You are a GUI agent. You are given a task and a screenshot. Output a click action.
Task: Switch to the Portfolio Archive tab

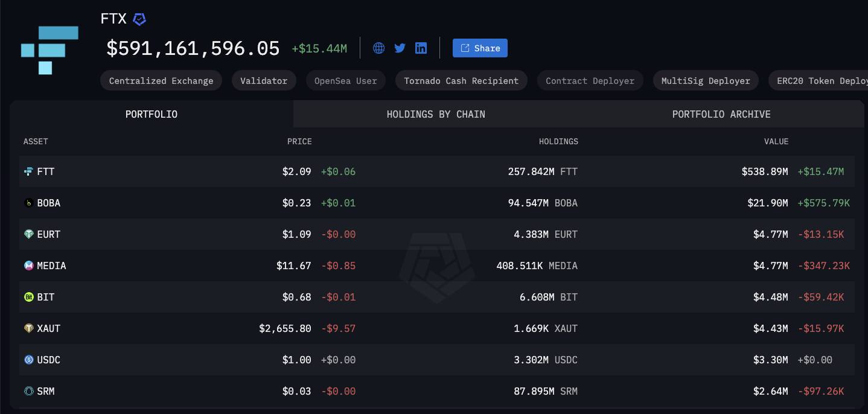click(721, 114)
